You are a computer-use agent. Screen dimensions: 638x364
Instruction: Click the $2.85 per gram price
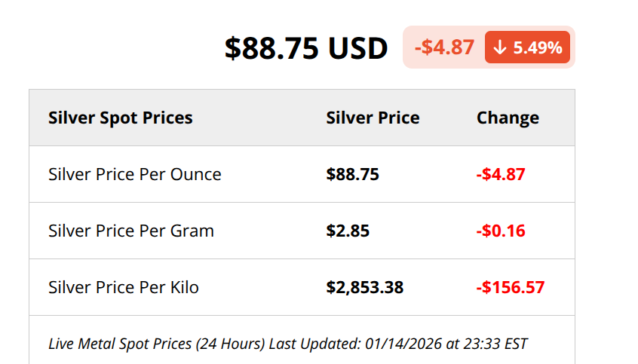[348, 231]
